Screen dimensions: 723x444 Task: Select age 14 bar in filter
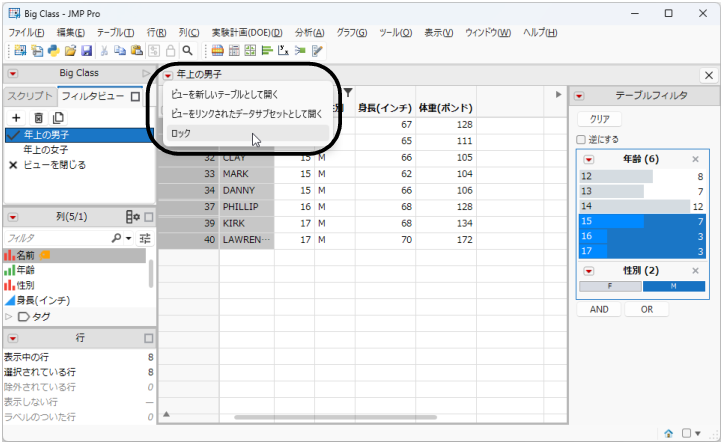[x=641, y=206]
